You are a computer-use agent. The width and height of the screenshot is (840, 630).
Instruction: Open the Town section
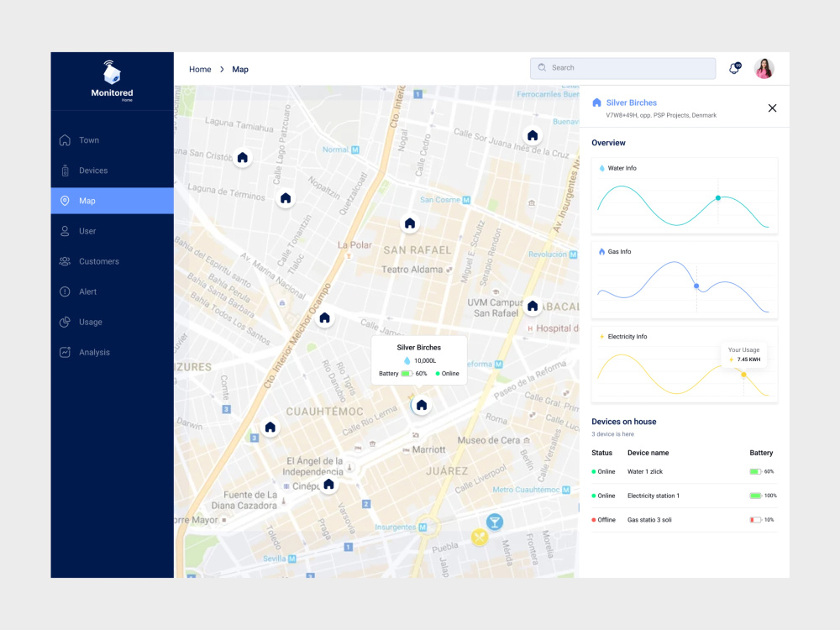click(x=112, y=140)
